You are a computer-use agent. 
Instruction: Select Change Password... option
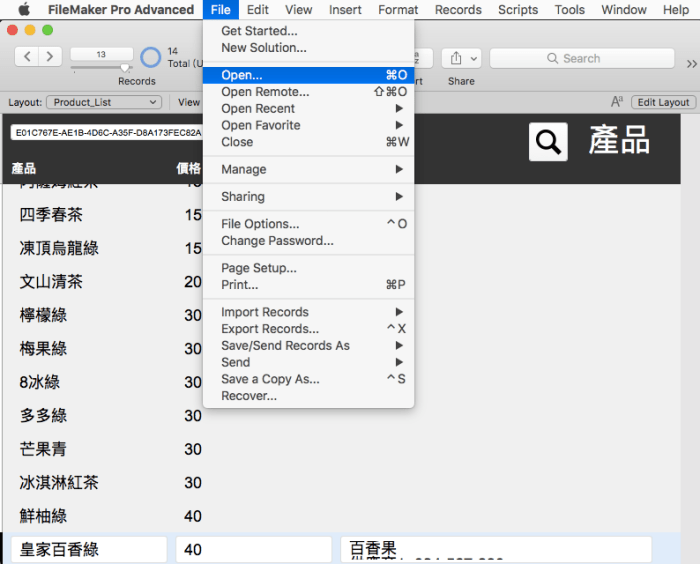point(277,241)
